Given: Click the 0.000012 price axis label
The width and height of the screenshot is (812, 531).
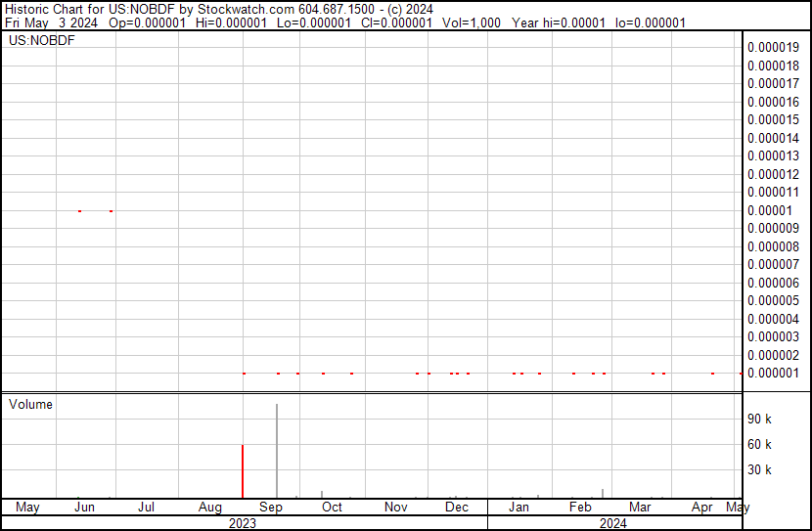Looking at the screenshot, I should 773,174.
